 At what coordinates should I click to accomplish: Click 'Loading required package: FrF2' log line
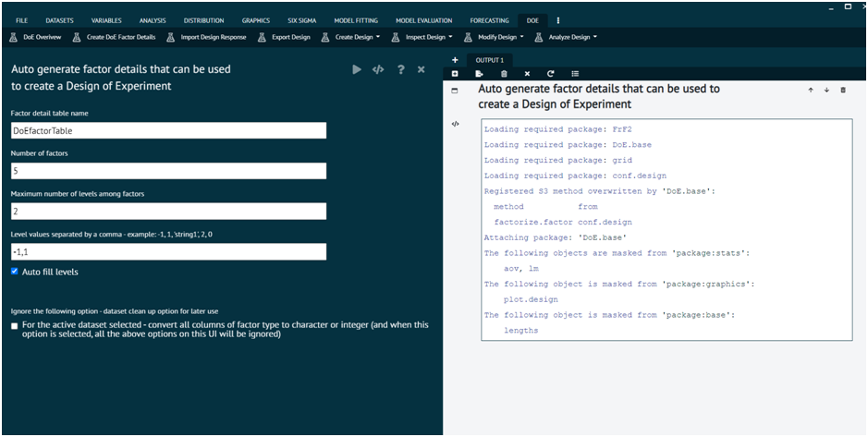tap(558, 129)
